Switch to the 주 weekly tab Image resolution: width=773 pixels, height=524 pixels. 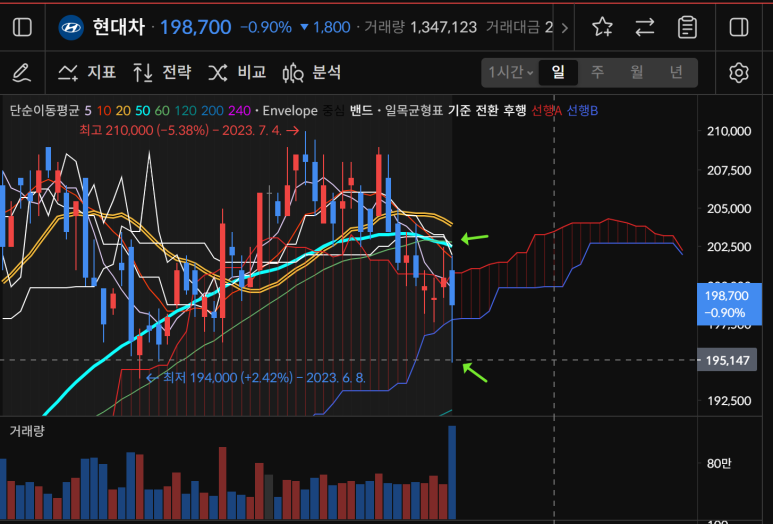pyautogui.click(x=597, y=72)
